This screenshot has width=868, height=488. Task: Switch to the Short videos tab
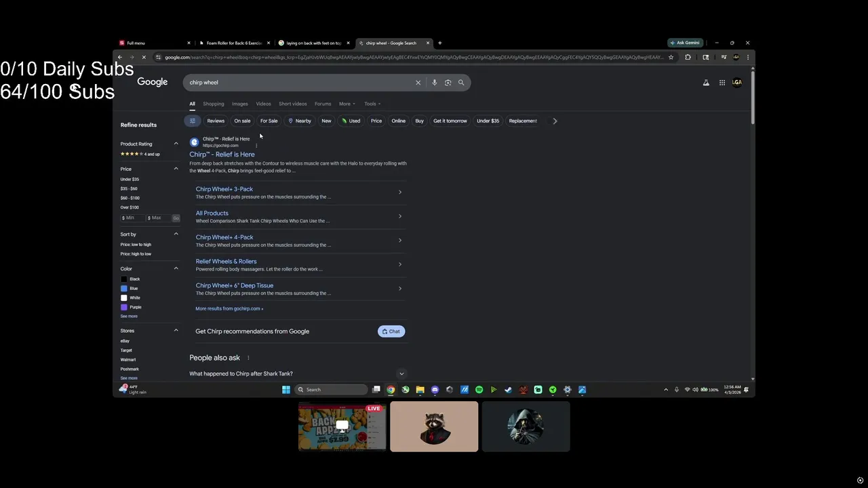pyautogui.click(x=293, y=104)
